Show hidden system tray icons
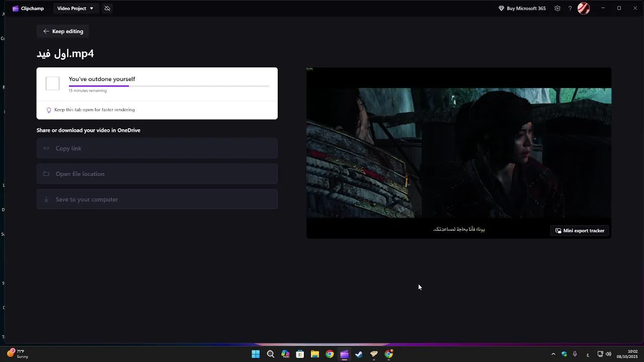644x362 pixels. click(553, 354)
